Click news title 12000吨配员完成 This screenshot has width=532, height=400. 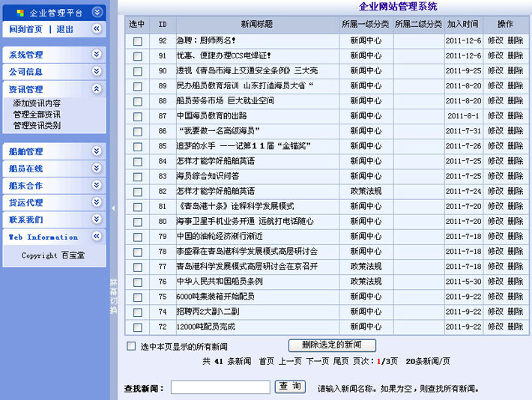coord(205,327)
